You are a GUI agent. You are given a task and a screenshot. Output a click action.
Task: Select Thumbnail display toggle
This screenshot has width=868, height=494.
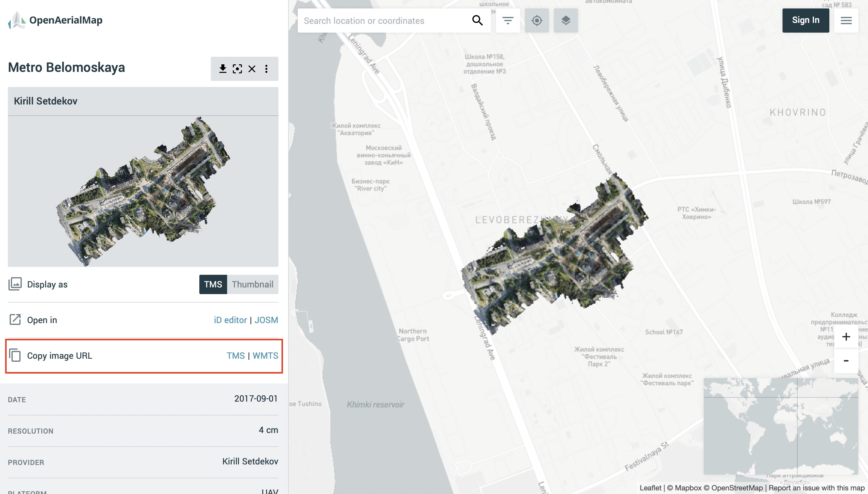(x=252, y=284)
